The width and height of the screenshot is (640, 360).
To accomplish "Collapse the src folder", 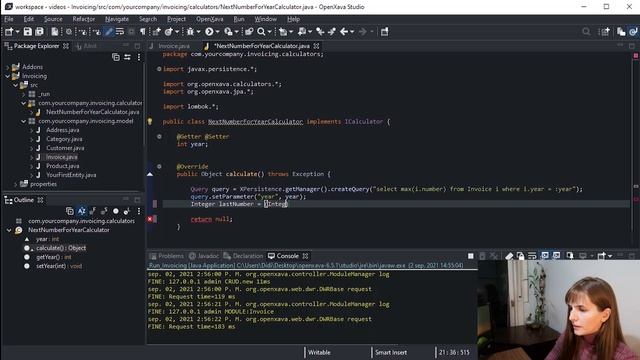I will pyautogui.click(x=16, y=85).
